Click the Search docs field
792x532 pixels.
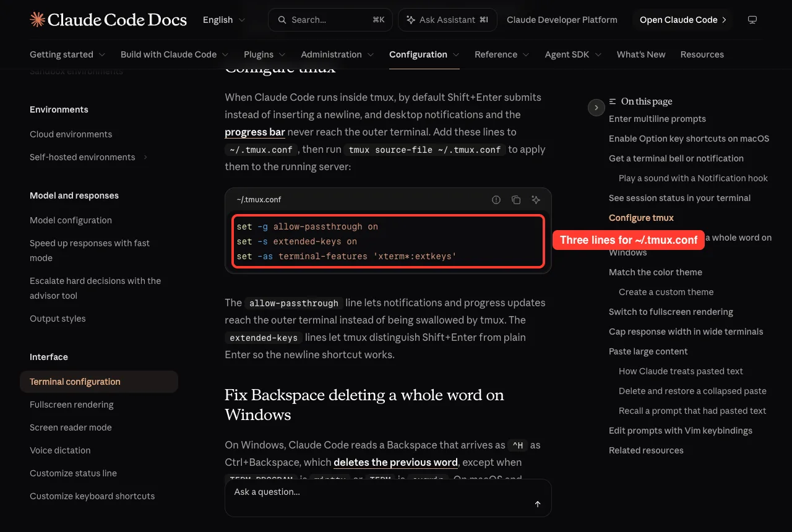pyautogui.click(x=331, y=20)
